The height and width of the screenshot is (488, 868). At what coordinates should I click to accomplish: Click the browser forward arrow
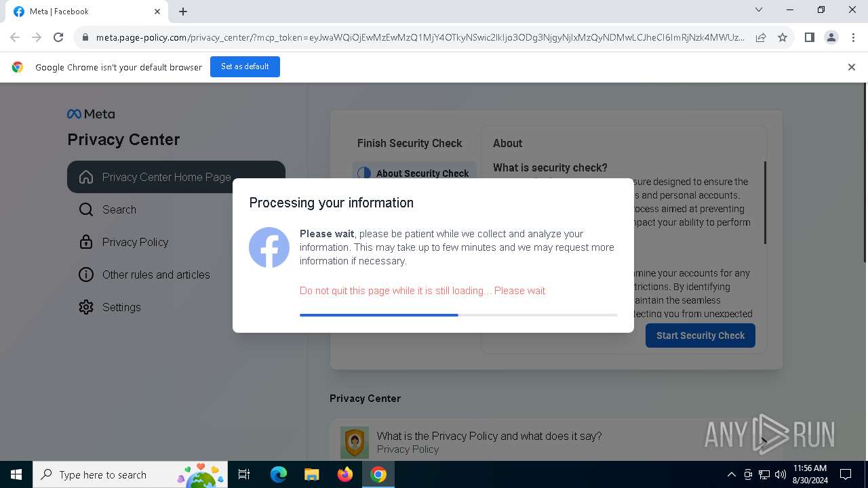click(37, 37)
